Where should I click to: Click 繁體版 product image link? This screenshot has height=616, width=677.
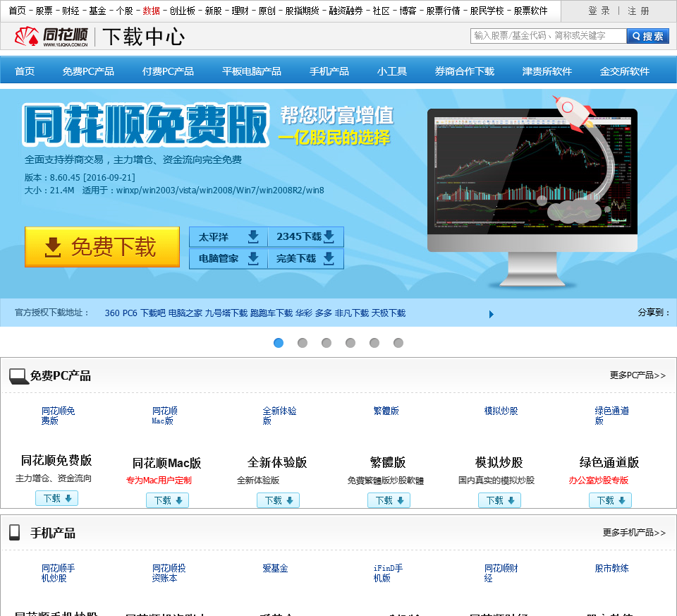point(386,411)
